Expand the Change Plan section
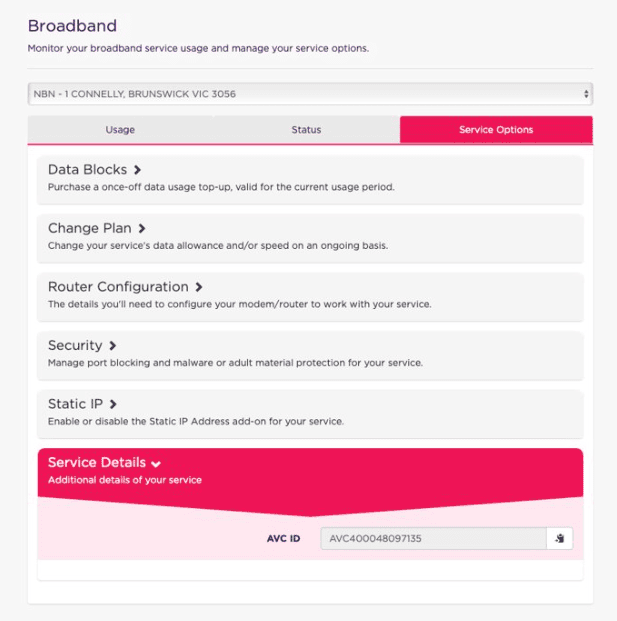617x621 pixels. [90, 229]
